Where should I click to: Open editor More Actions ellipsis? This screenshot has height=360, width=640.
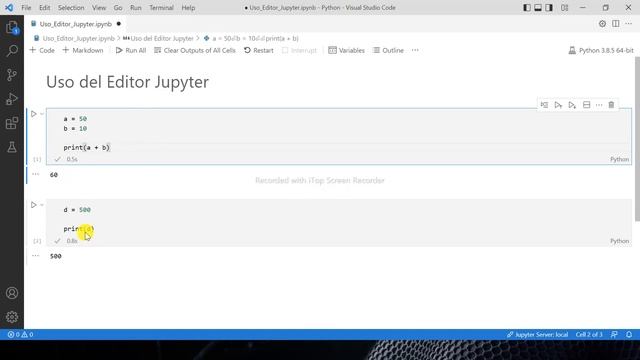629,24
